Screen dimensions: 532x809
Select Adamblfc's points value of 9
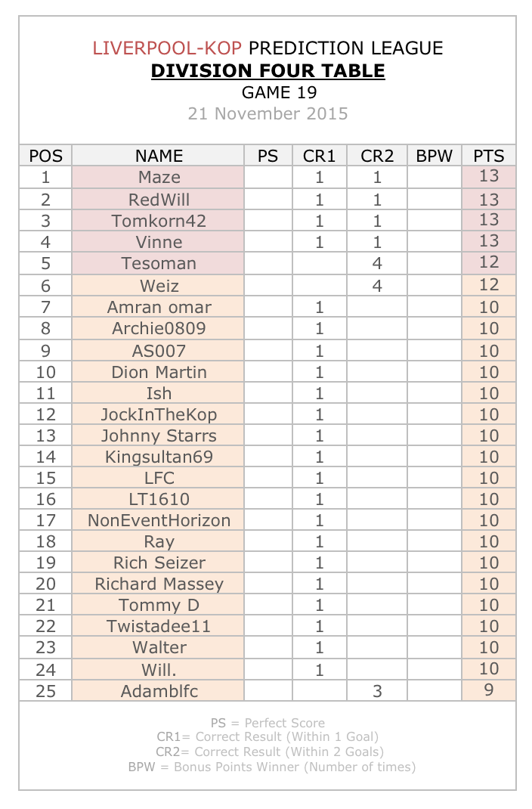489,690
